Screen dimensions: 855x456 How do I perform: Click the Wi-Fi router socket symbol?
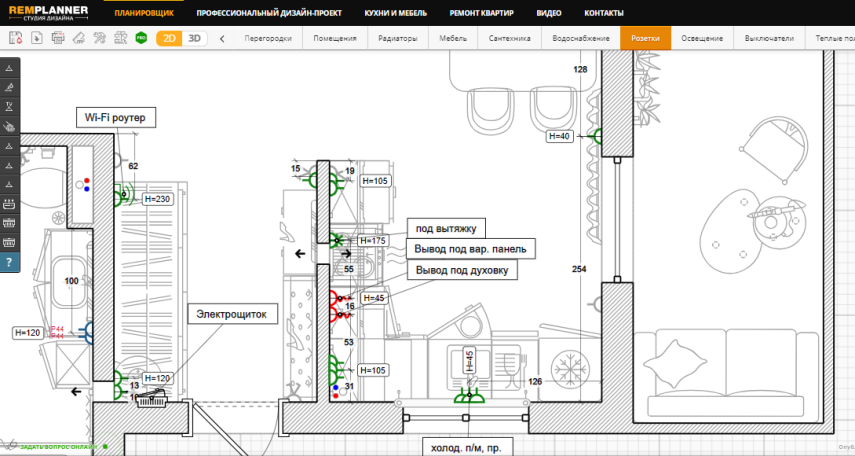click(x=123, y=194)
